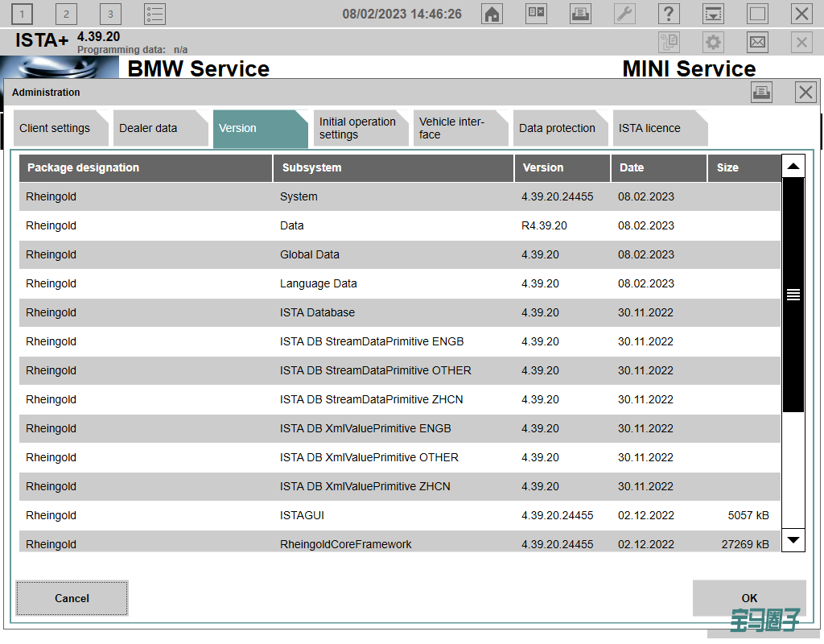Image resolution: width=824 pixels, height=644 pixels.
Task: Select the ISTAGUI subsystem row
Action: click(302, 515)
